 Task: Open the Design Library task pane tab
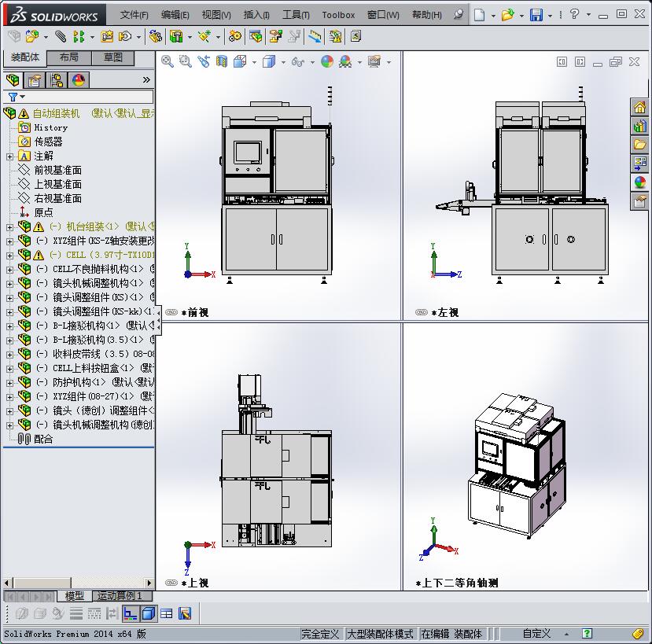click(x=639, y=126)
